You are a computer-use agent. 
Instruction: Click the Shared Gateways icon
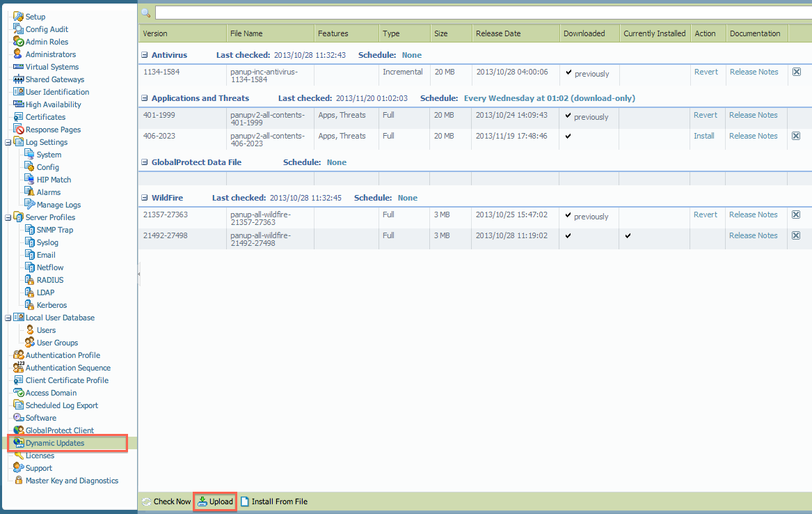tap(18, 79)
